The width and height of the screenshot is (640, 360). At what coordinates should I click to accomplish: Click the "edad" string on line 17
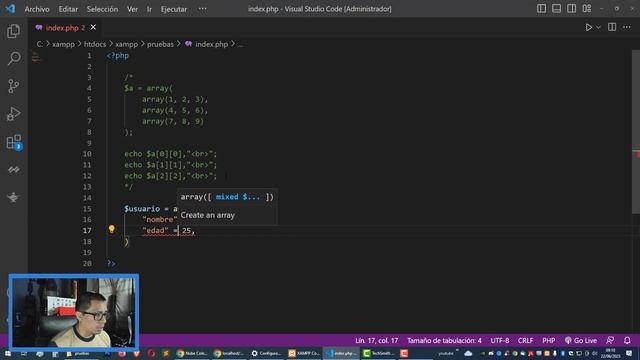[156, 231]
